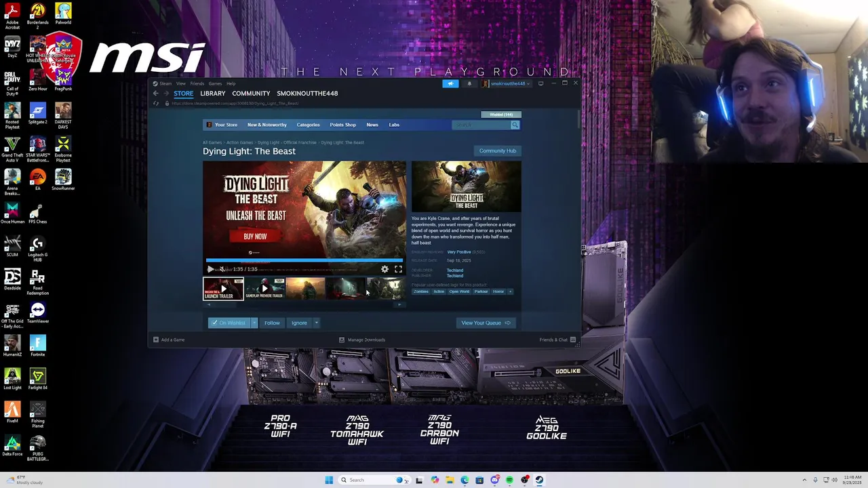The width and height of the screenshot is (868, 488).
Task: Expand wishlist options dropdown arrow
Action: [x=254, y=323]
